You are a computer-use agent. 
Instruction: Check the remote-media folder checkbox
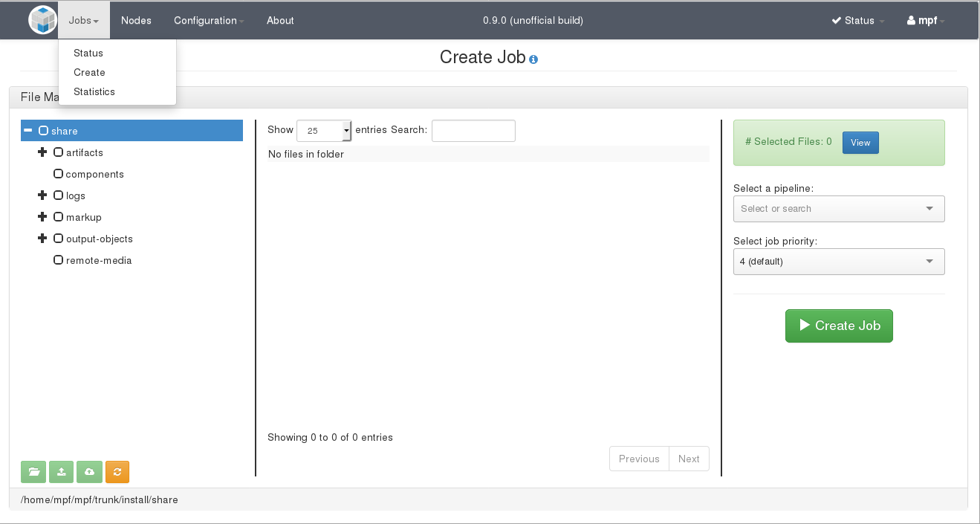coord(59,260)
